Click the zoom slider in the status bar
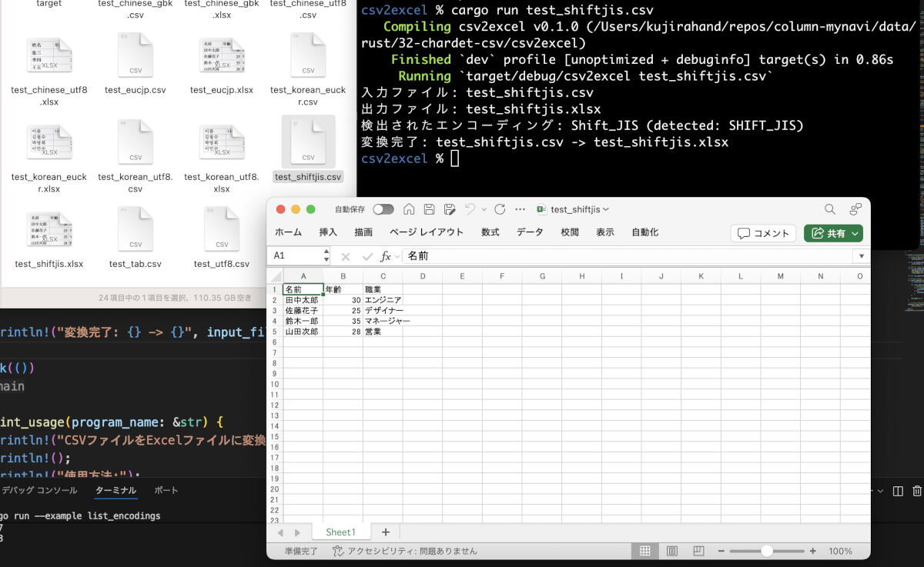Image resolution: width=924 pixels, height=567 pixels. coord(767,551)
